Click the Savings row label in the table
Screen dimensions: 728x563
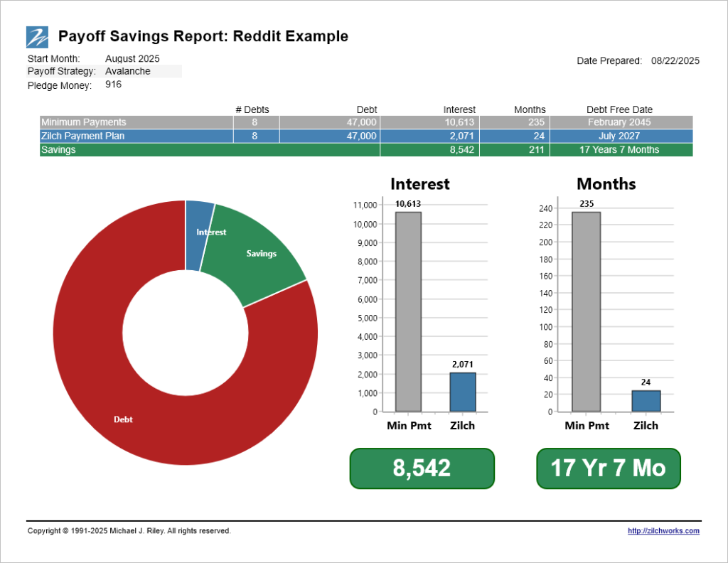coord(58,150)
